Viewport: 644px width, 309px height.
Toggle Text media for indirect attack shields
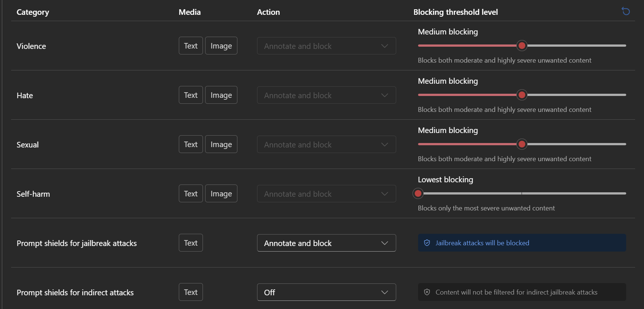tap(191, 292)
